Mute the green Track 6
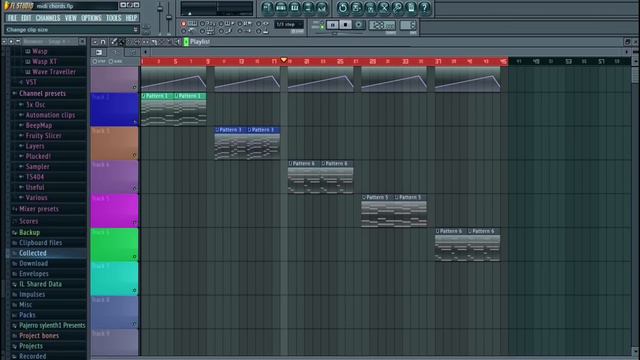640x360 pixels. 134,257
